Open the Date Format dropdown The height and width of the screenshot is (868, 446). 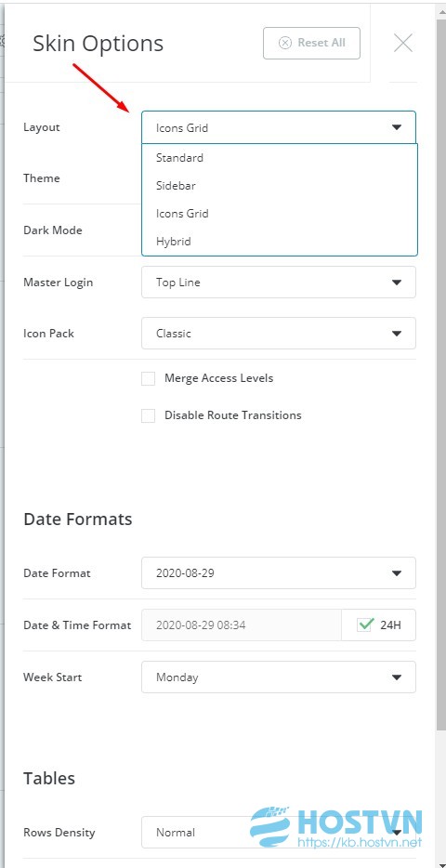point(279,573)
